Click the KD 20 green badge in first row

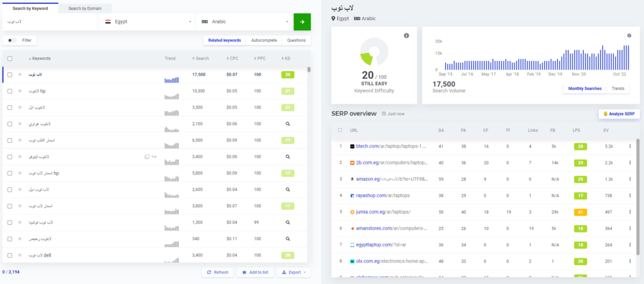pyautogui.click(x=287, y=75)
